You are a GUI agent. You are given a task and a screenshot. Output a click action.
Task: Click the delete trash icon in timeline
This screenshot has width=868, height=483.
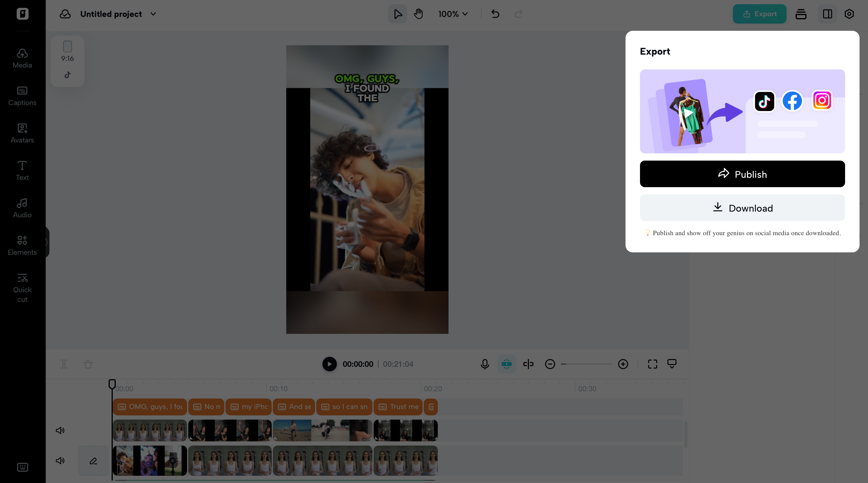[x=88, y=364]
